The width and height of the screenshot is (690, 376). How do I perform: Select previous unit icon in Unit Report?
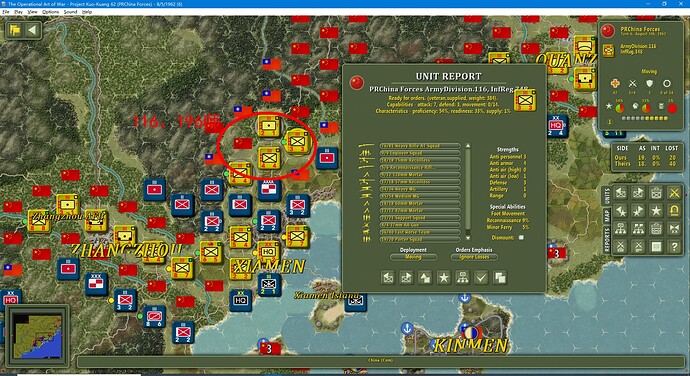click(388, 277)
